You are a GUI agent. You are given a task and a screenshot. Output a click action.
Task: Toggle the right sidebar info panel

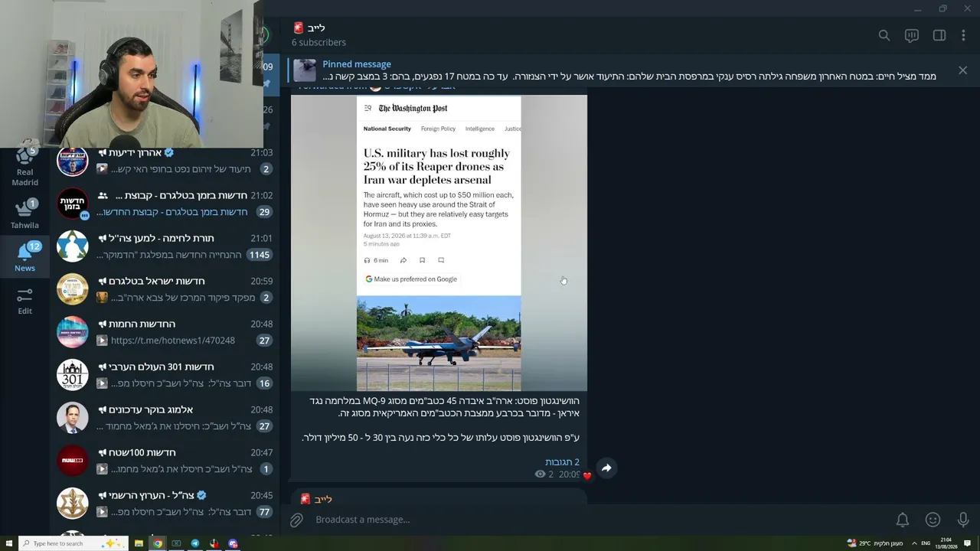[939, 35]
